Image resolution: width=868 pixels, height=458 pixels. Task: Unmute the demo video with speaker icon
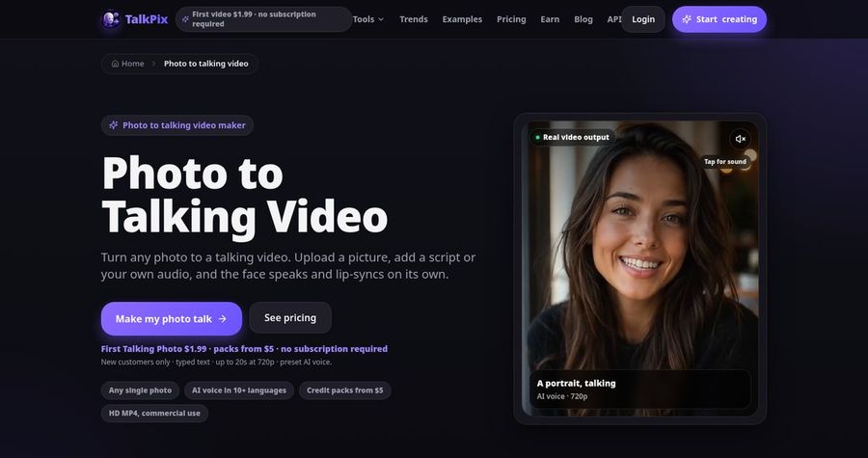point(740,139)
